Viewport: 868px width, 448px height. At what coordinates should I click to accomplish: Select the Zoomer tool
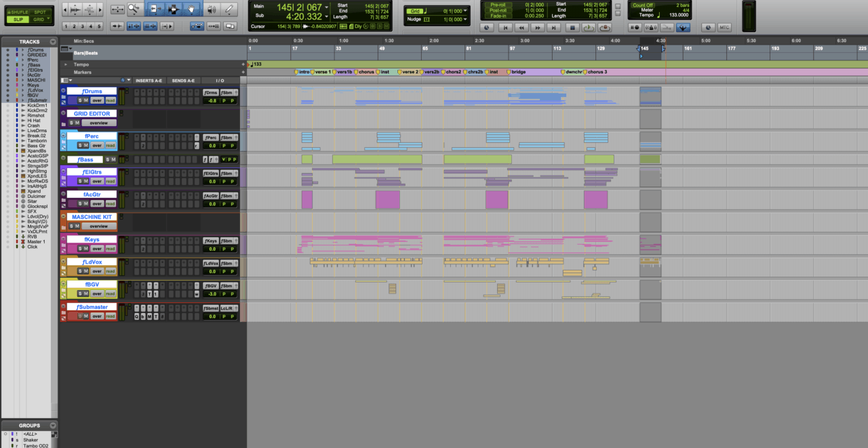[x=134, y=9]
